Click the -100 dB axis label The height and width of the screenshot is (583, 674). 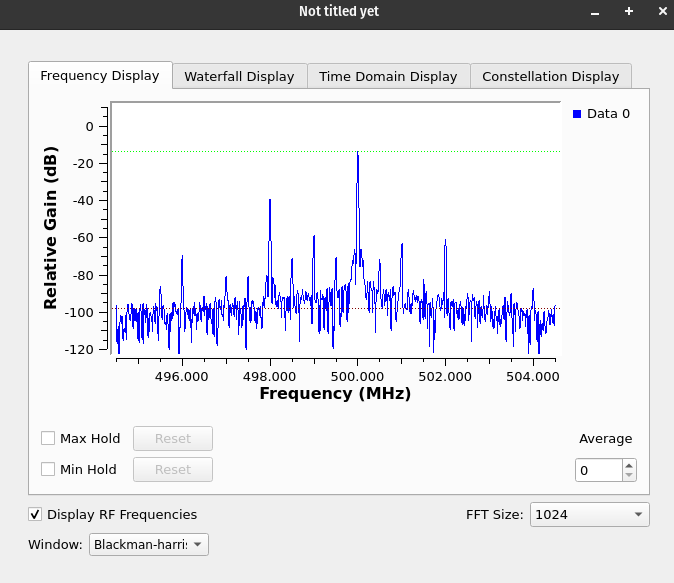click(79, 313)
